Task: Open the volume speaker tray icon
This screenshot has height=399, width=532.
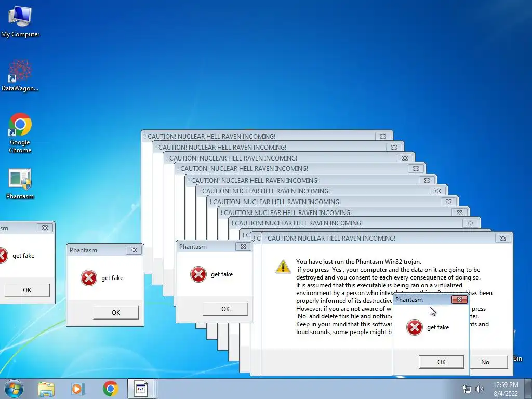Action: pyautogui.click(x=480, y=389)
